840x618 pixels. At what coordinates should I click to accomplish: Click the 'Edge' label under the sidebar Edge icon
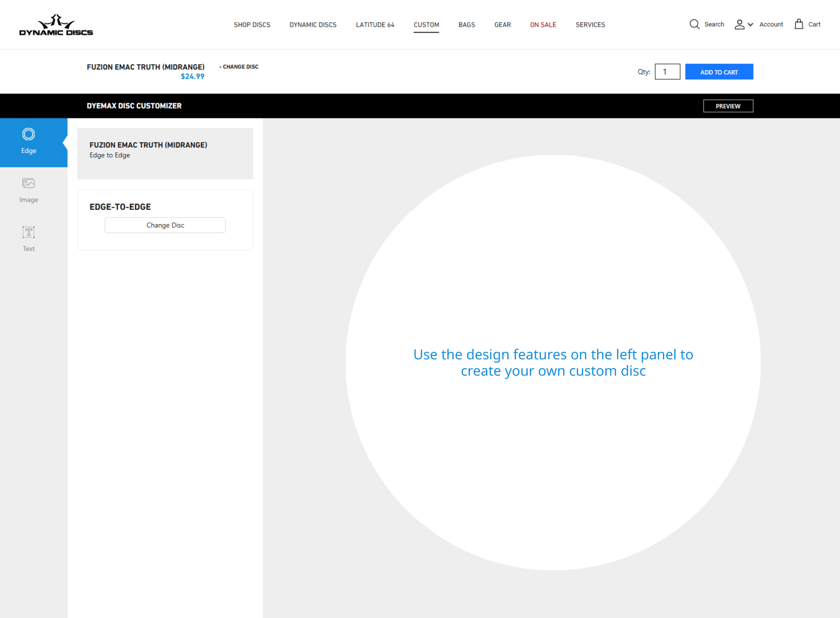pyautogui.click(x=29, y=151)
